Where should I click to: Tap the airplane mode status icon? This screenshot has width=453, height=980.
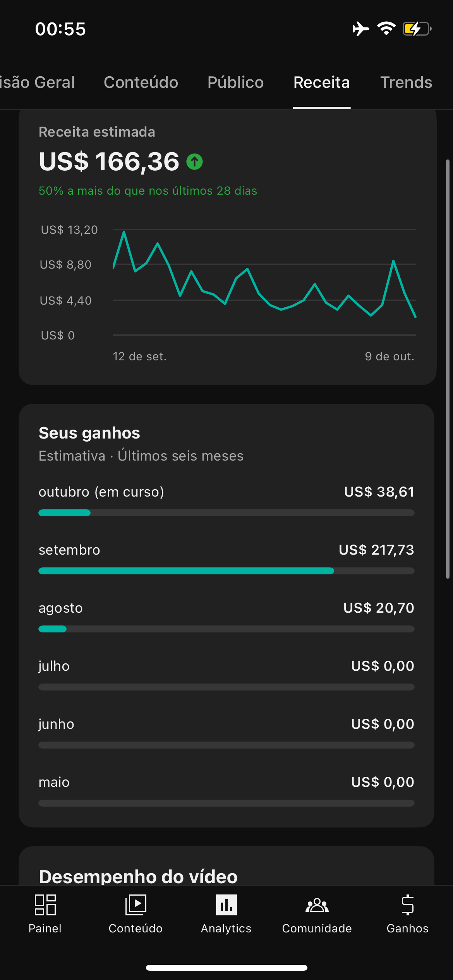(361, 29)
